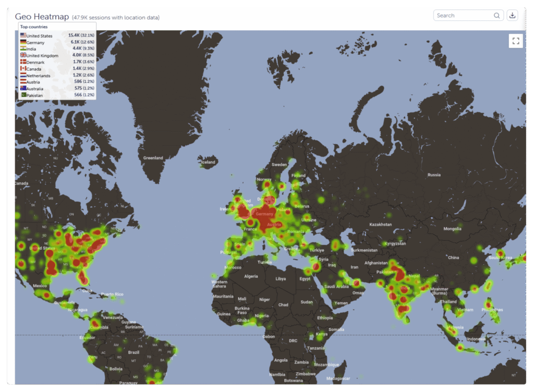Click the Pakistan flag icon
Screen dimensions: 534x392
click(x=23, y=95)
